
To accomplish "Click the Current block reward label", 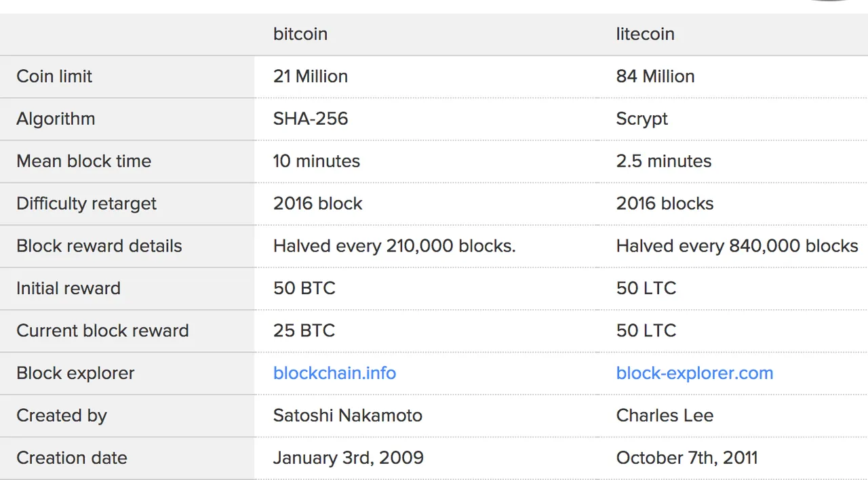I will tap(102, 330).
